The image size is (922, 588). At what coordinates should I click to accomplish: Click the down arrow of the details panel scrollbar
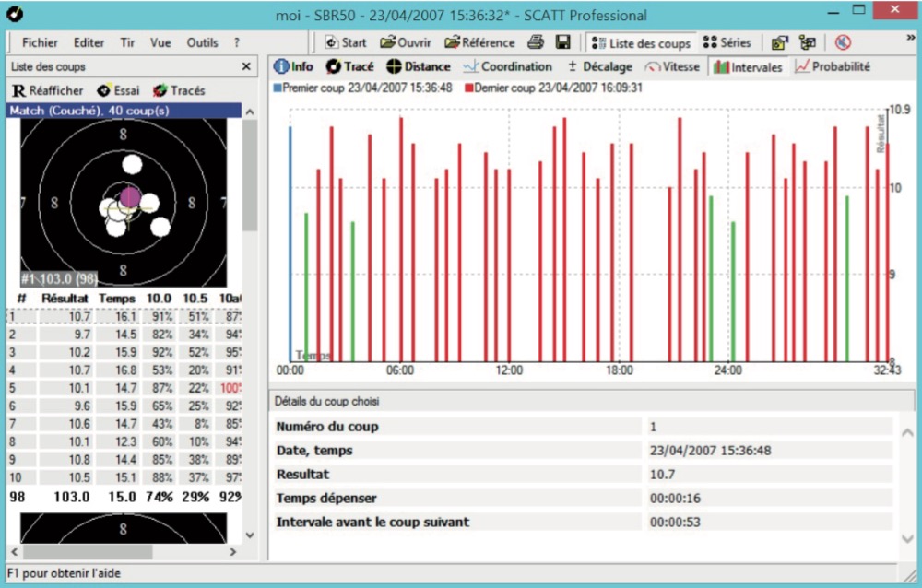[907, 538]
